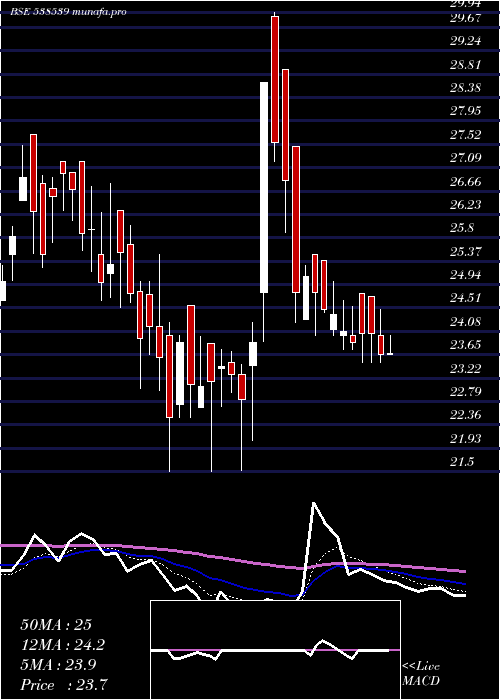Click the 23.22 price axis label
Image resolution: width=500 pixels, height=700 pixels.
(x=466, y=368)
